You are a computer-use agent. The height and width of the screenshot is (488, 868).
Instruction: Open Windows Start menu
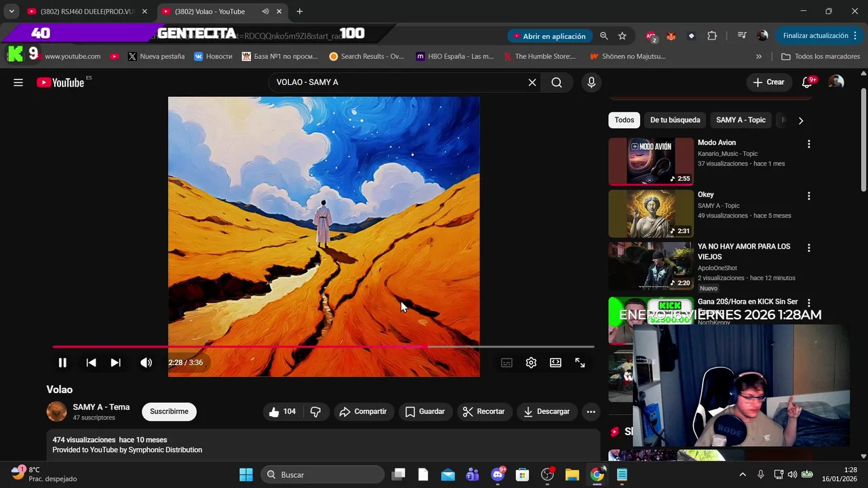246,474
